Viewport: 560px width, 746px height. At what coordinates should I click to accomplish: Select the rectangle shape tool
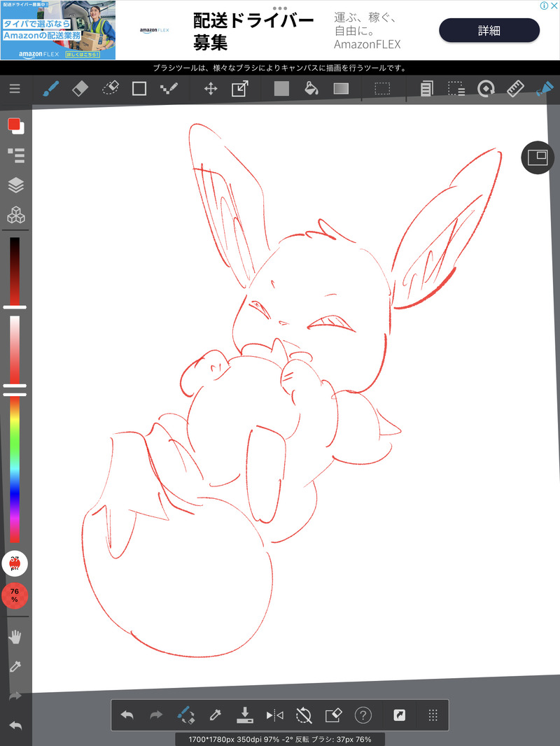(139, 88)
